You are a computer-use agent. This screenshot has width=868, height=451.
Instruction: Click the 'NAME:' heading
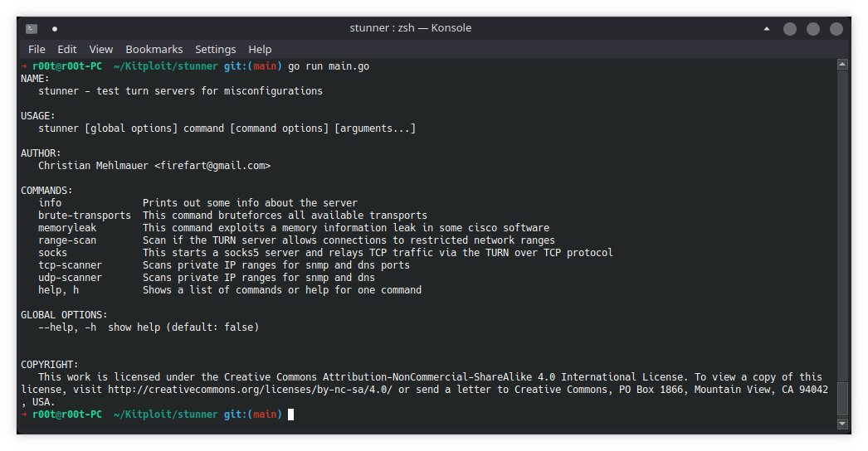(35, 79)
